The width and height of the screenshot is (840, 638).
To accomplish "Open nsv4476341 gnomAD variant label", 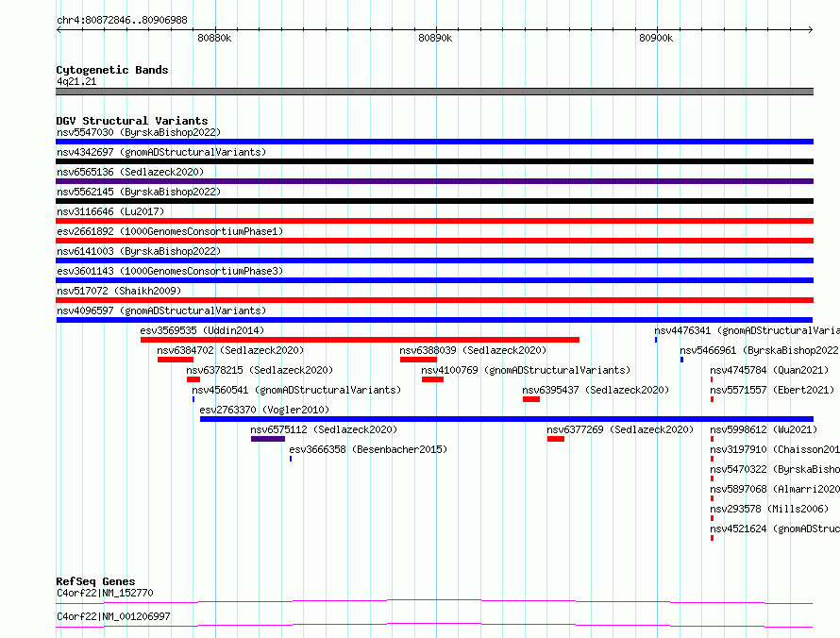I will click(x=747, y=330).
